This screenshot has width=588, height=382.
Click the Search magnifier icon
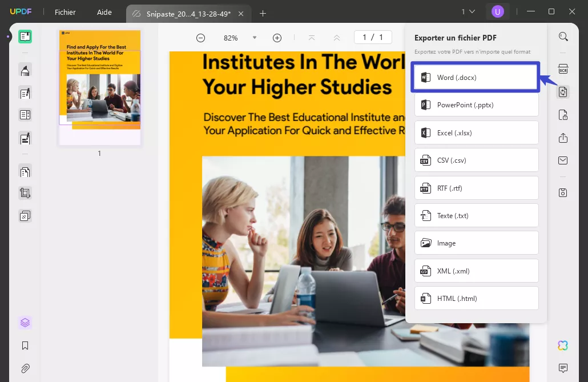pyautogui.click(x=563, y=37)
